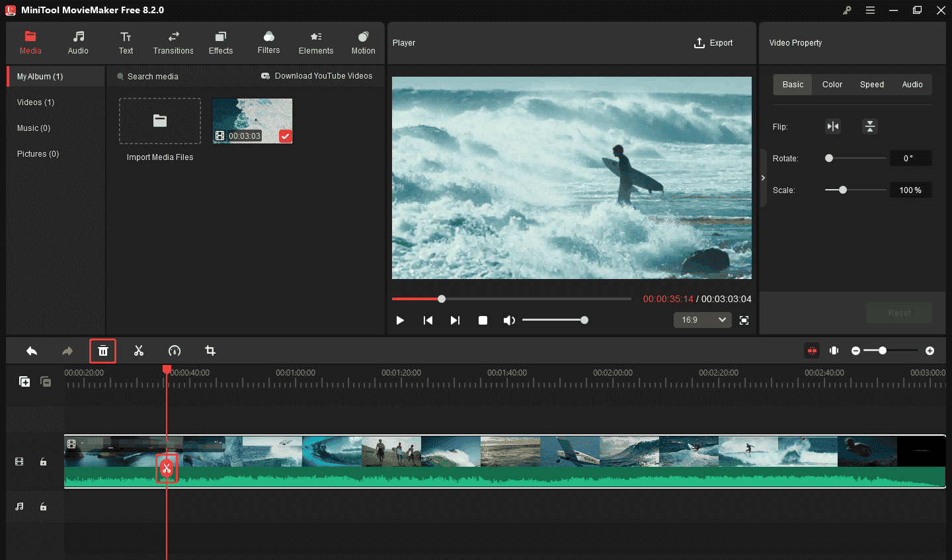Split the clip using toolbar scissors
952x560 pixels.
pos(139,351)
